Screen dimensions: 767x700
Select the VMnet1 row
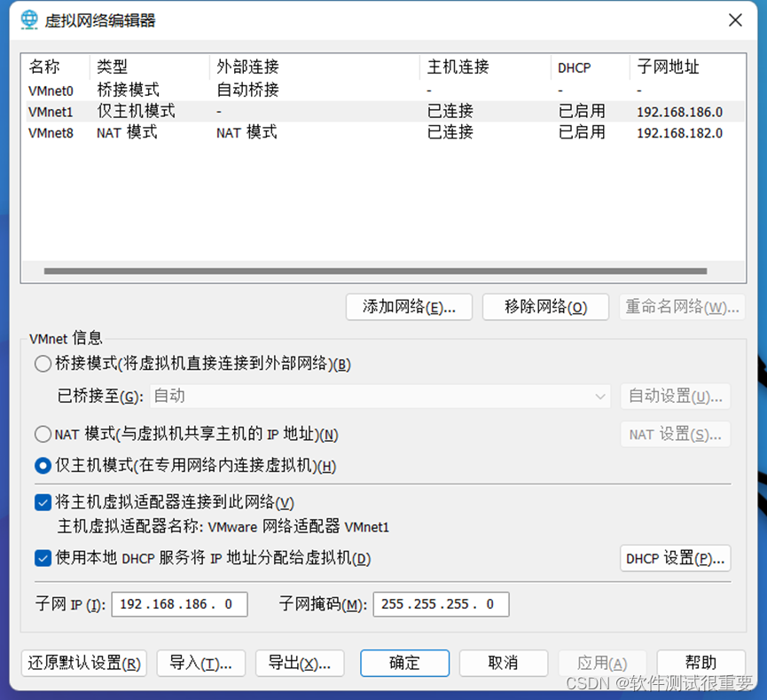pos(383,112)
